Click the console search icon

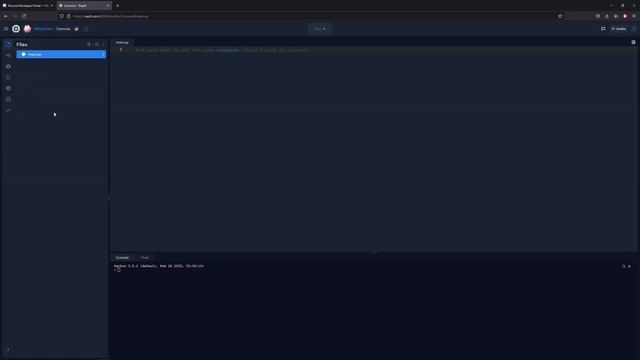pyautogui.click(x=623, y=266)
